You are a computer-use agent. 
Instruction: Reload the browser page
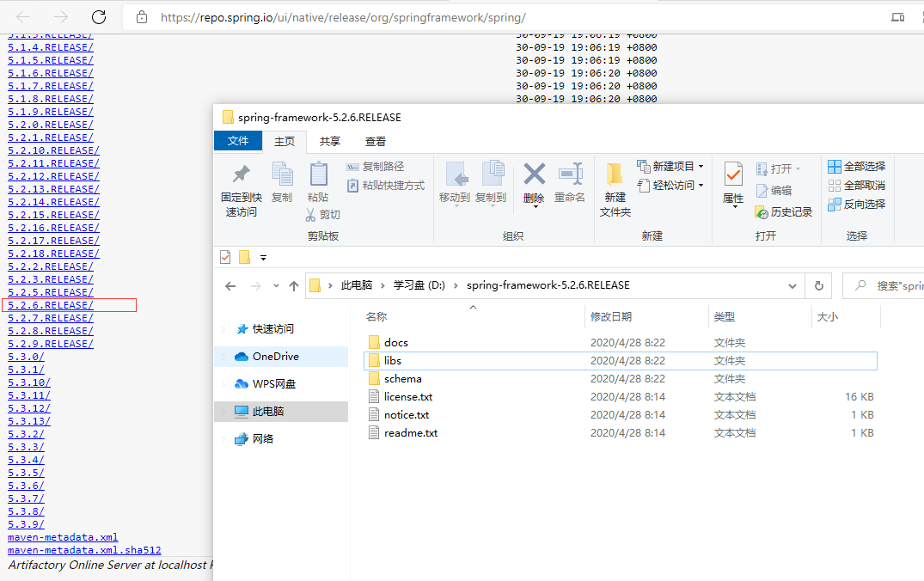tap(99, 17)
